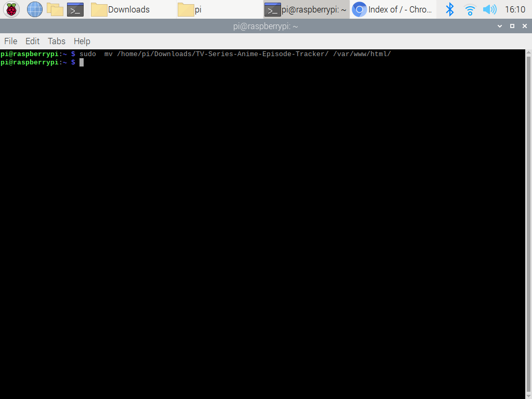Launch a new terminal from the taskbar launcher
Screen dimensions: 532x399
coord(75,9)
